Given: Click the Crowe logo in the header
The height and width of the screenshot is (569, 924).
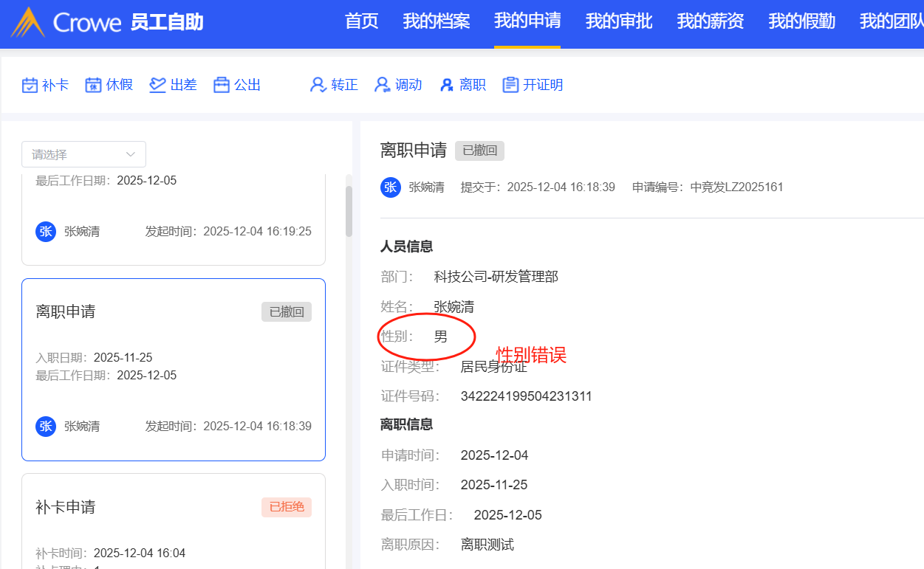Looking at the screenshot, I should click(x=66, y=22).
